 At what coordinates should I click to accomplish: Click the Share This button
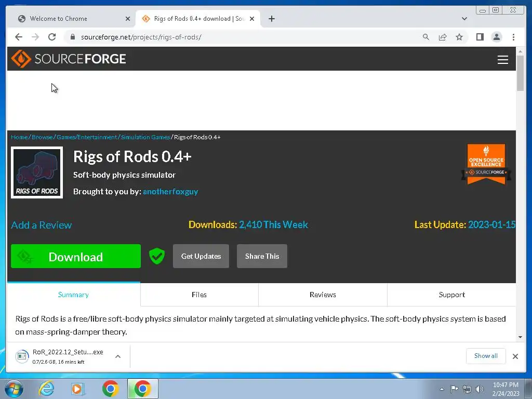pyautogui.click(x=262, y=256)
